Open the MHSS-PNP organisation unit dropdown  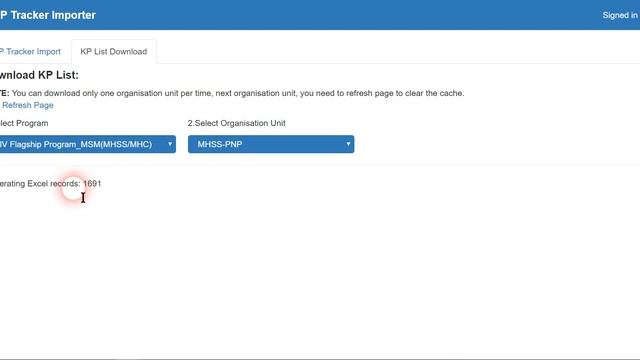point(271,144)
